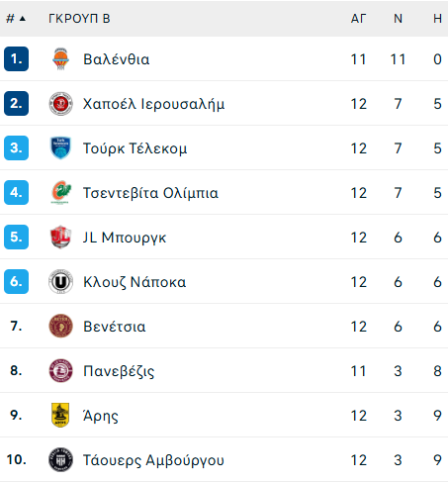The height and width of the screenshot is (482, 448).
Task: Click the Türk Telekom team logo
Action: tap(60, 148)
